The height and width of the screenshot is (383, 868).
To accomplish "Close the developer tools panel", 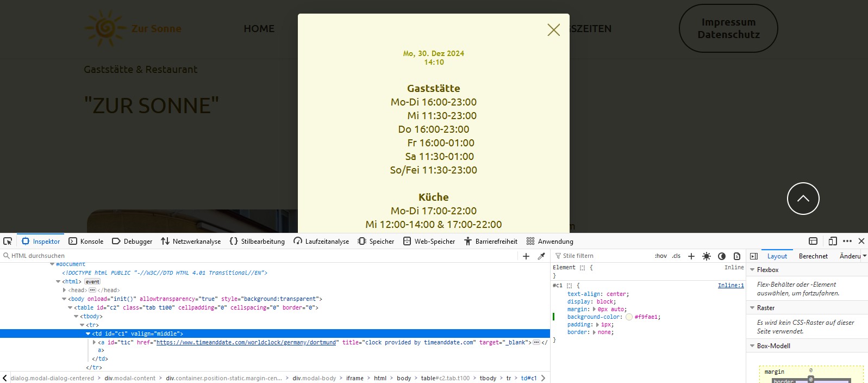I will click(x=861, y=241).
